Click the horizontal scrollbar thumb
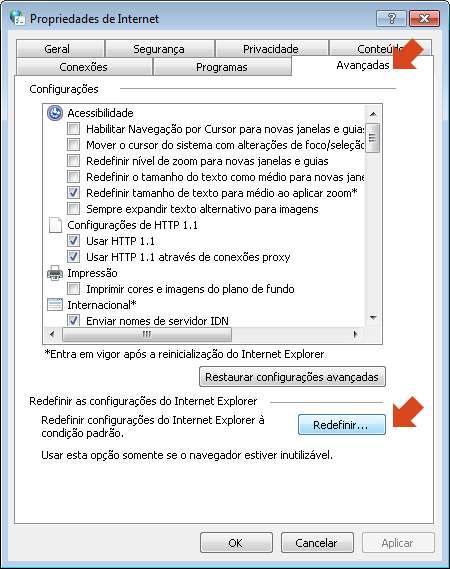Image resolution: width=450 pixels, height=569 pixels. [147, 334]
